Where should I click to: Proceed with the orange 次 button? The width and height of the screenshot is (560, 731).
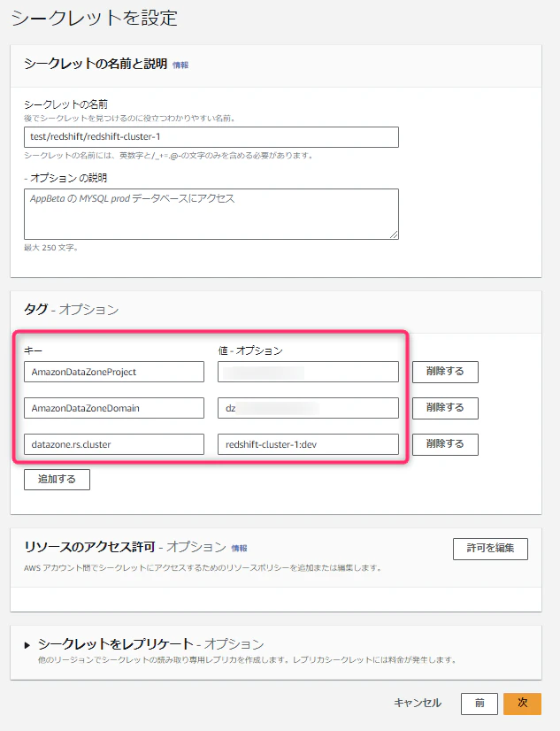pos(522,704)
